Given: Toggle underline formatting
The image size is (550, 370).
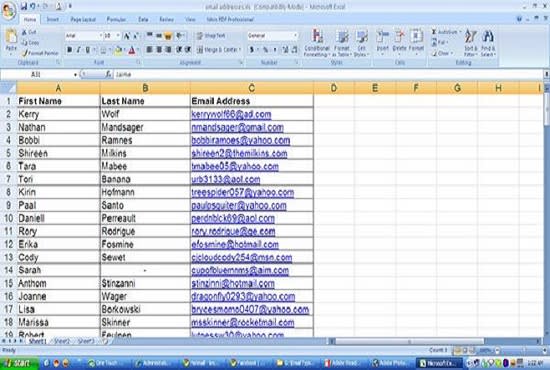Looking at the screenshot, I should pyautogui.click(x=88, y=50).
